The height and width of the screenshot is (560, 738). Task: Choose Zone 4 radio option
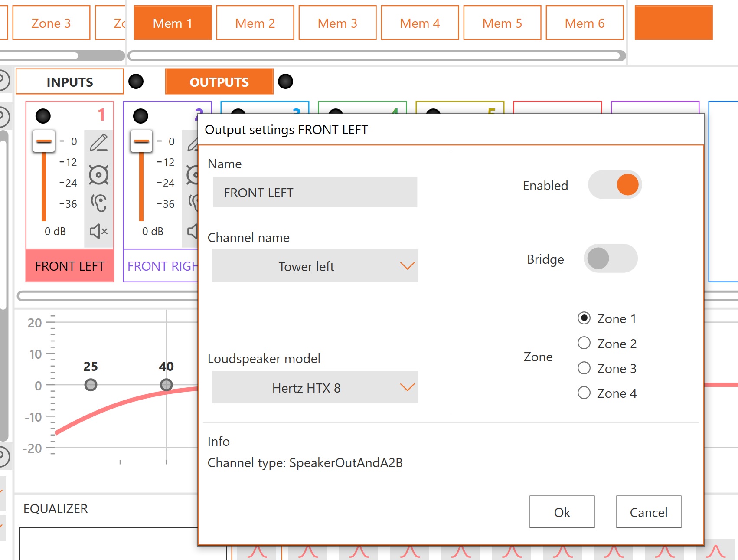click(x=584, y=393)
